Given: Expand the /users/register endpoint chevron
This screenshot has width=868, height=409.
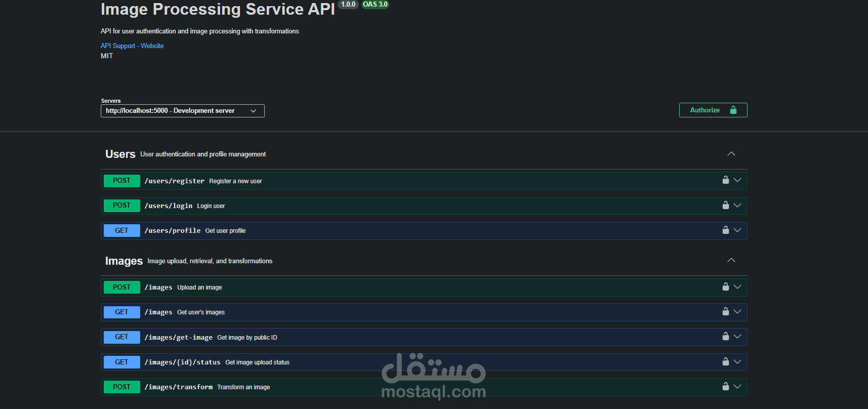Looking at the screenshot, I should 737,180.
